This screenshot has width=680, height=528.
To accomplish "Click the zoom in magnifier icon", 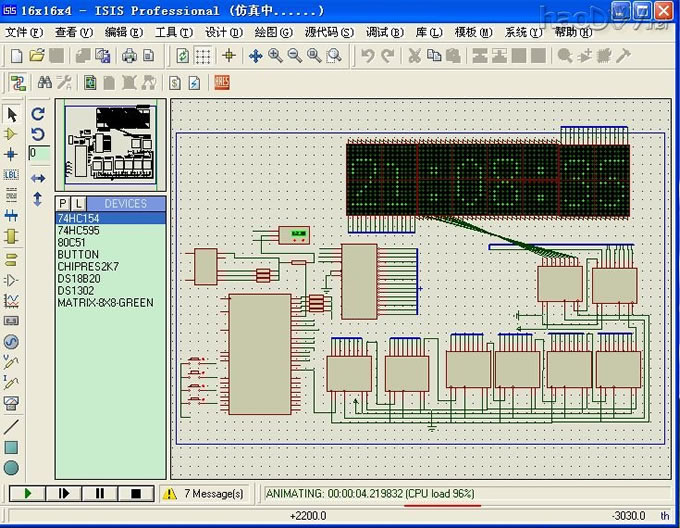I will (275, 56).
